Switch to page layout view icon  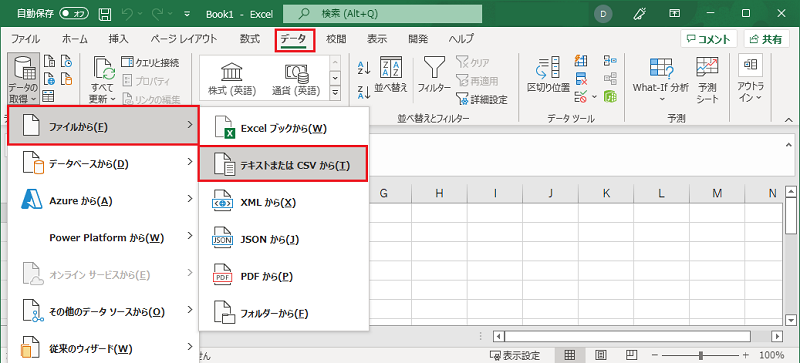tap(601, 355)
